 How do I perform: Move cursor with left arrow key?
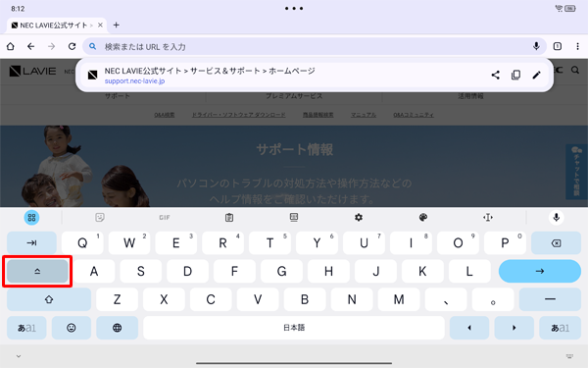(469, 328)
